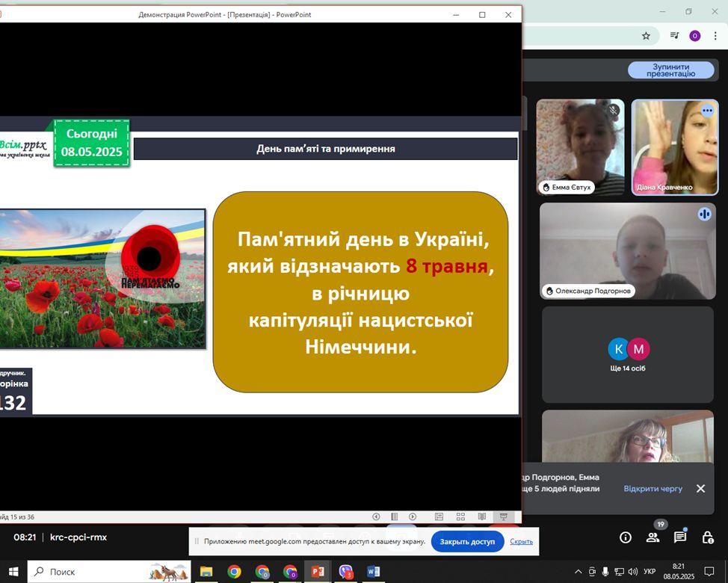Click 'Відкрити чергу' in raised-hands notification
The height and width of the screenshot is (583, 728).
tap(653, 489)
